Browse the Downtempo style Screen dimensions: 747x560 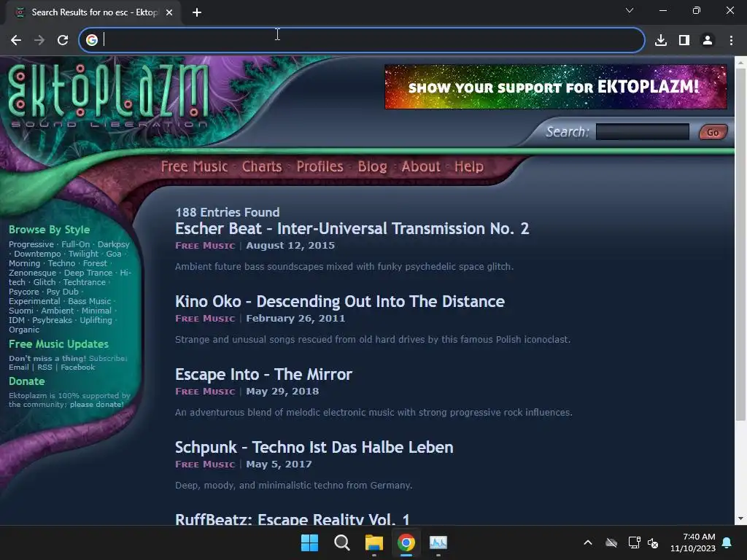pos(37,254)
